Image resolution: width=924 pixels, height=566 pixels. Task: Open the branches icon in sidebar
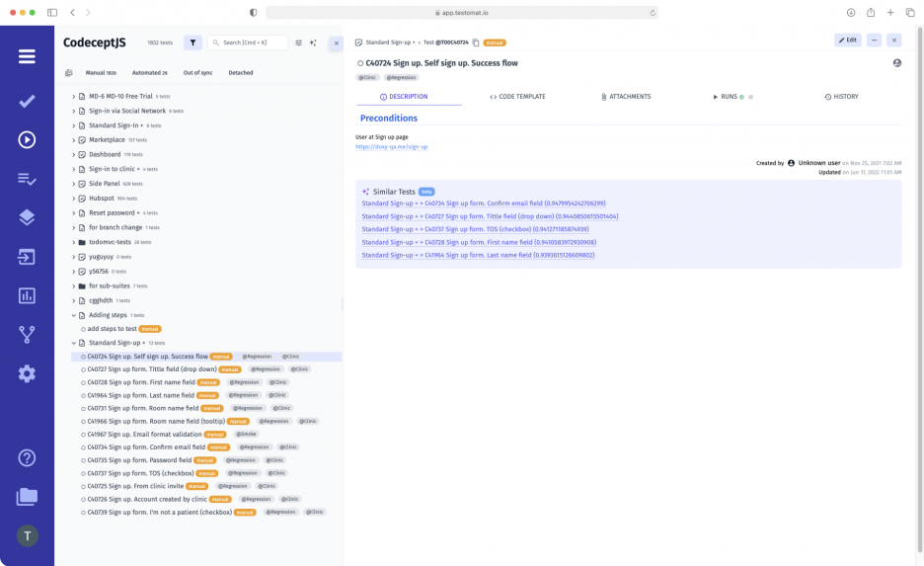[27, 335]
